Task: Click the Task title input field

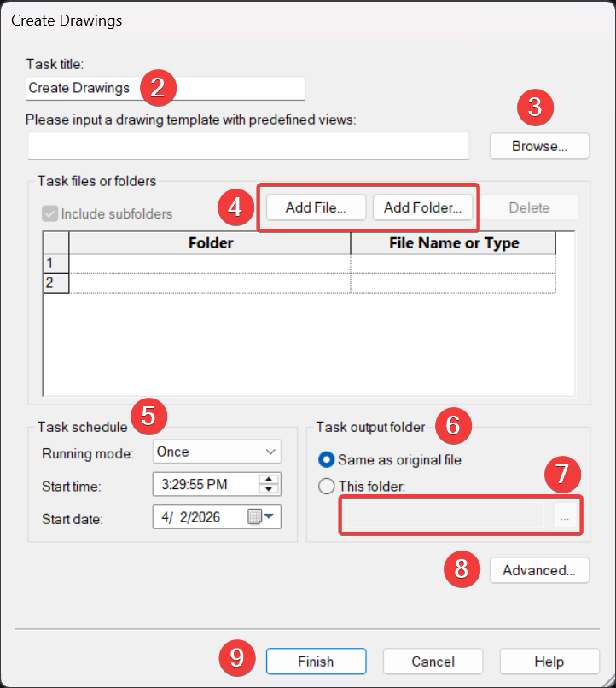Action: pos(166,88)
